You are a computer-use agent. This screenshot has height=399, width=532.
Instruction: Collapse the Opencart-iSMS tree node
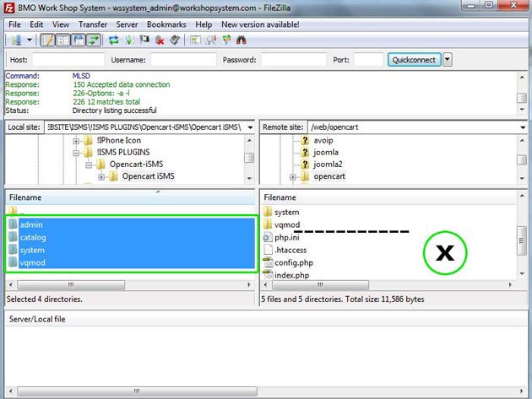click(89, 165)
